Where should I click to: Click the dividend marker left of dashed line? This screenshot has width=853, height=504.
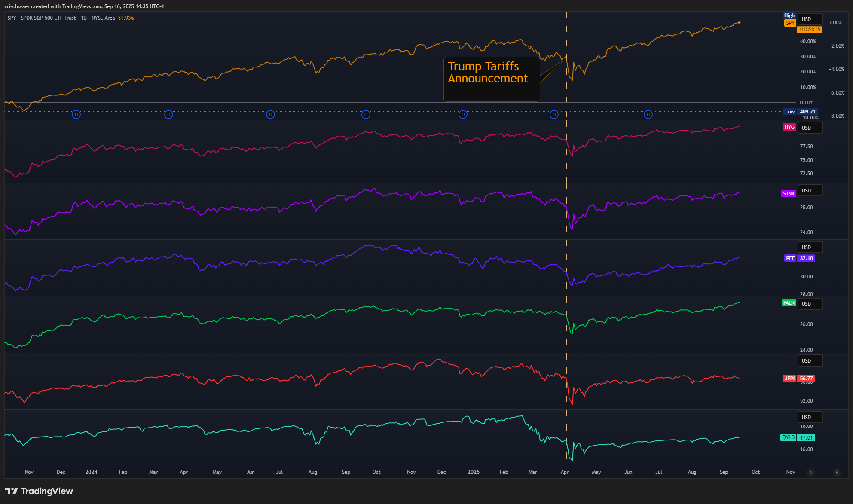point(554,115)
